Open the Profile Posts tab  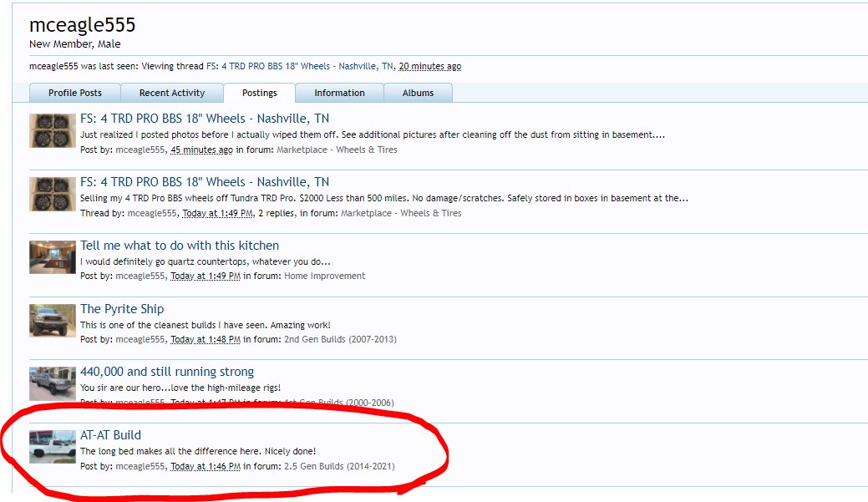(74, 93)
